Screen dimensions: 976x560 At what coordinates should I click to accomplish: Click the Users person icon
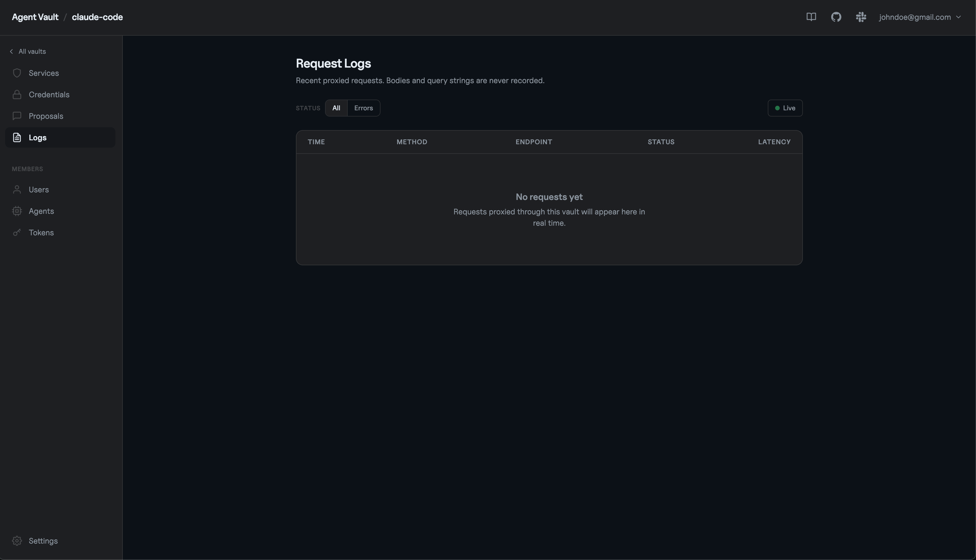click(17, 189)
